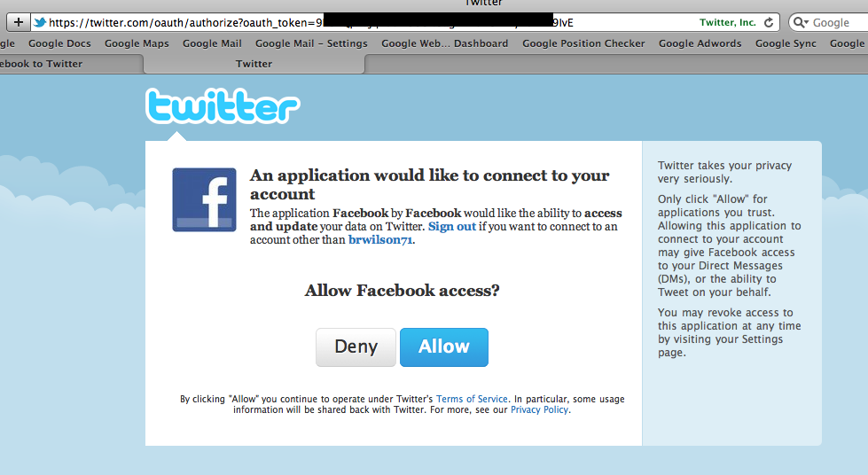Open Google Position Checker bookmark
The width and height of the screenshot is (868, 475).
[583, 43]
